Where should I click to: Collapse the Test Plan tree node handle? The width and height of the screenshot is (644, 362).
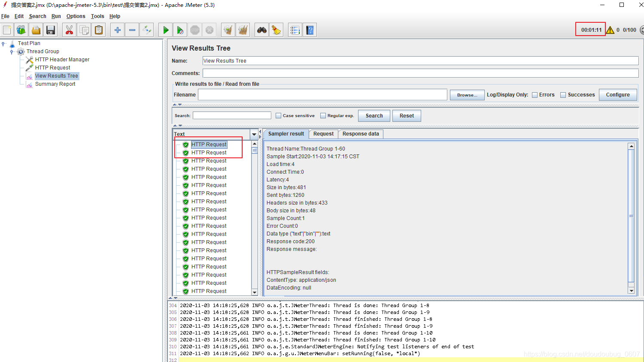[3, 43]
